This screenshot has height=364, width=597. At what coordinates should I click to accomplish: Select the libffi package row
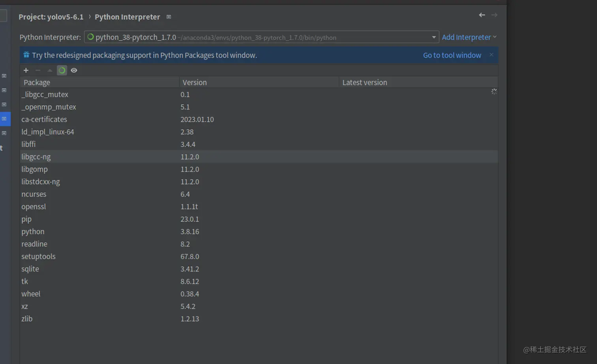pyautogui.click(x=259, y=144)
